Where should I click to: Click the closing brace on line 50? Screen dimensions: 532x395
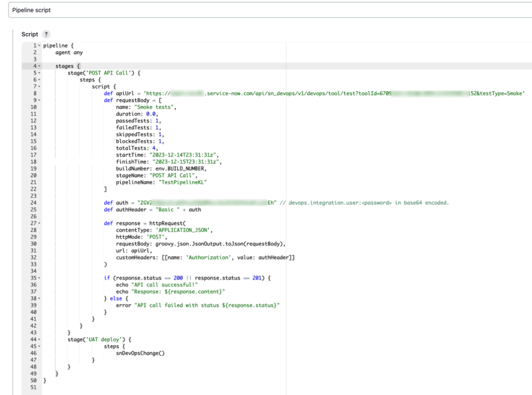point(45,381)
